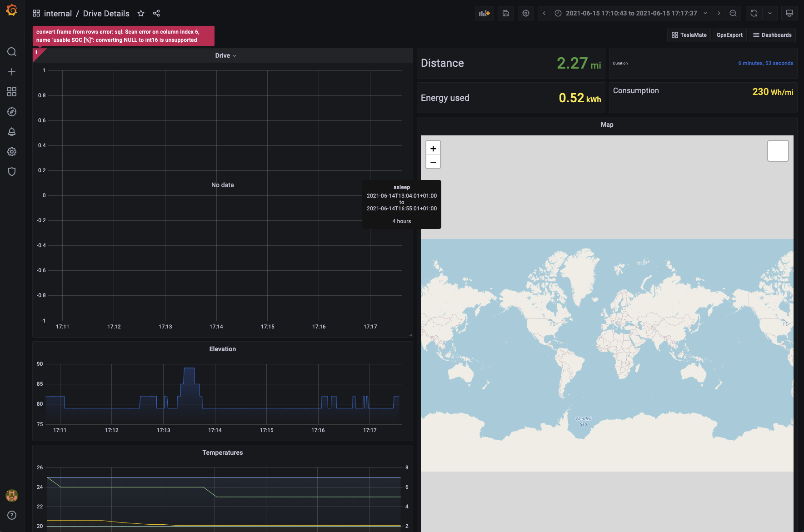
Task: Open Grafana Configuration gear in sidebar
Action: tap(12, 152)
